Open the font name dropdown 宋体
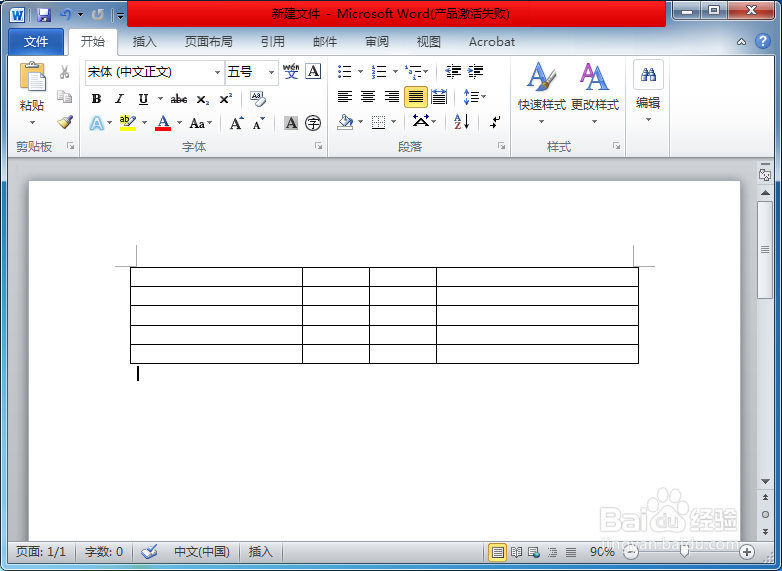Viewport: 782px width, 571px height. click(x=217, y=72)
